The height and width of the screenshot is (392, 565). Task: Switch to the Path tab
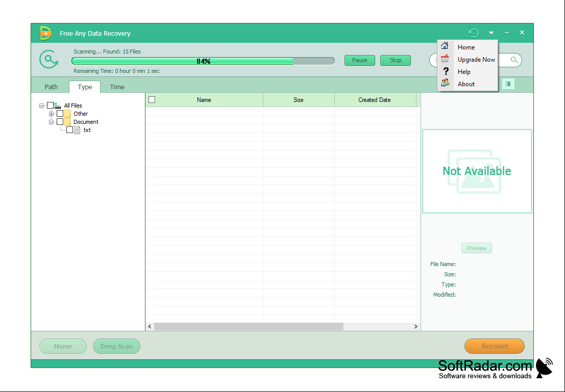pos(51,87)
